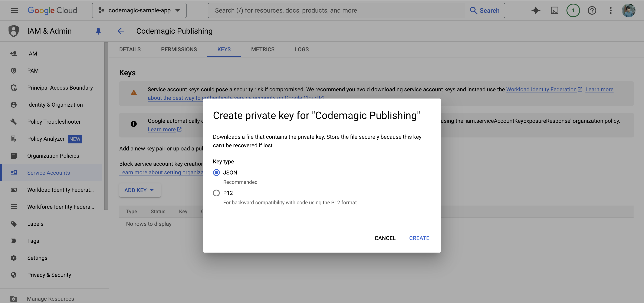Click the NEW badge next to Policy Analyzer
Screen dimensions: 644x303
click(x=75, y=139)
